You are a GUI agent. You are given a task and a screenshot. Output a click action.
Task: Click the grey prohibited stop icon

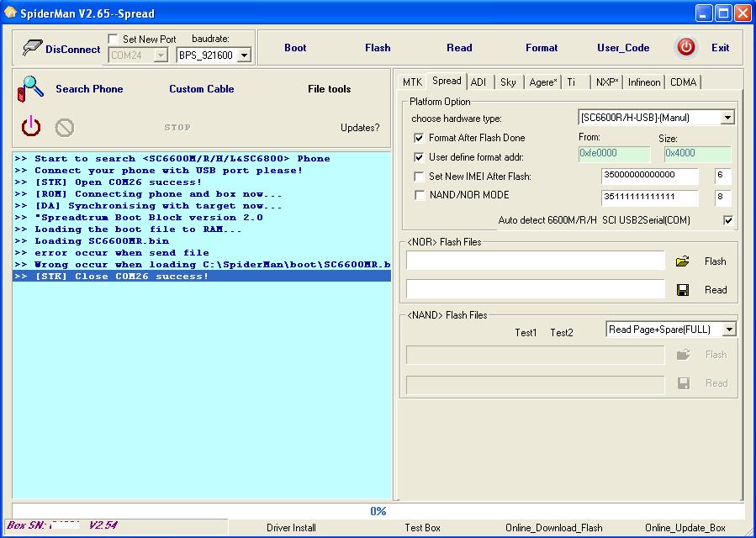65,128
